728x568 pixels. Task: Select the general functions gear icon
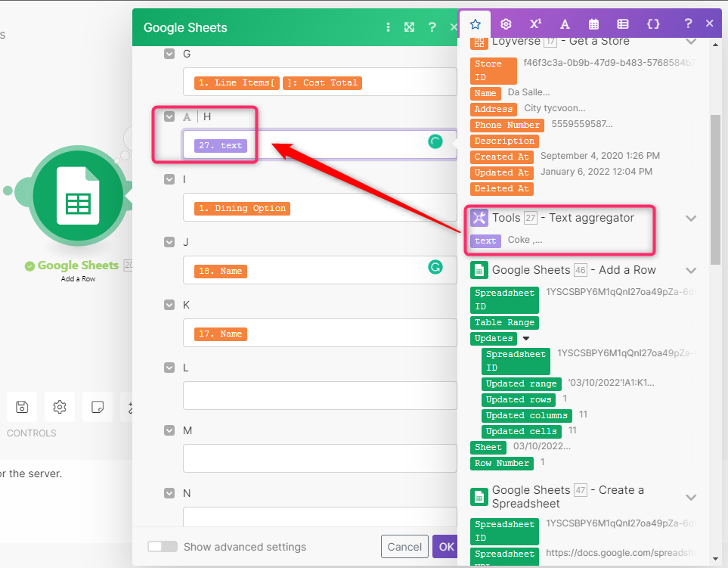coord(505,23)
